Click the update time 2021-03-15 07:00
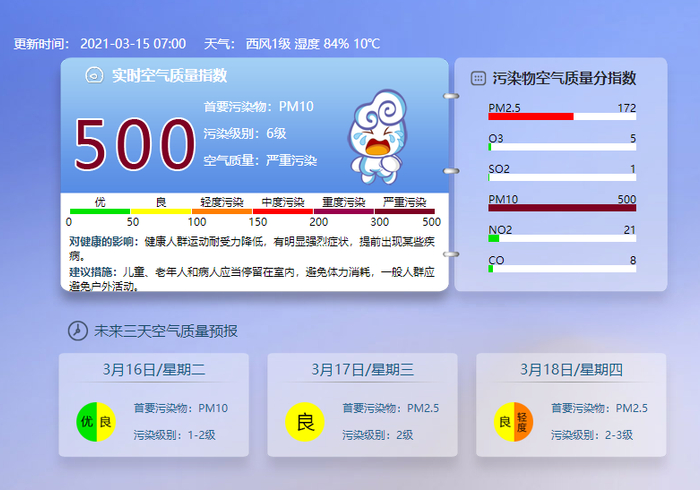Viewport: 700px width, 490px height. 133,44
